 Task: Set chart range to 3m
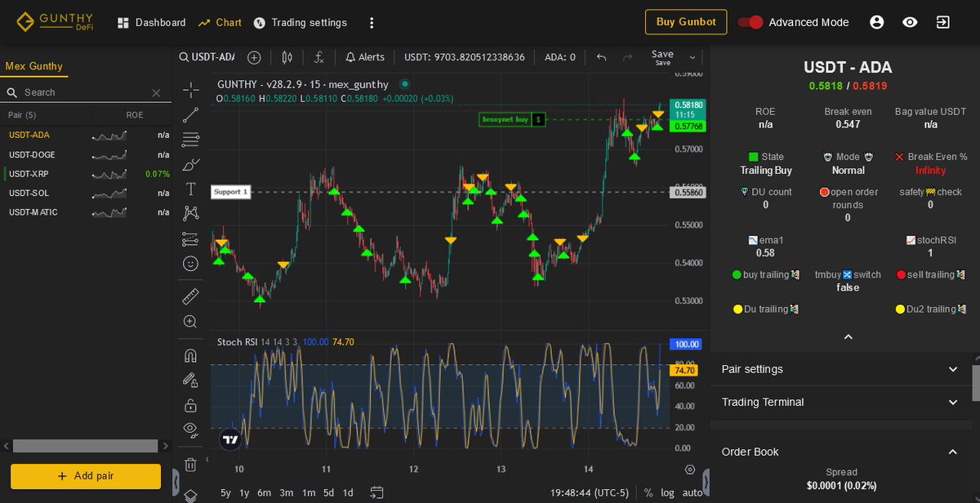pos(287,492)
